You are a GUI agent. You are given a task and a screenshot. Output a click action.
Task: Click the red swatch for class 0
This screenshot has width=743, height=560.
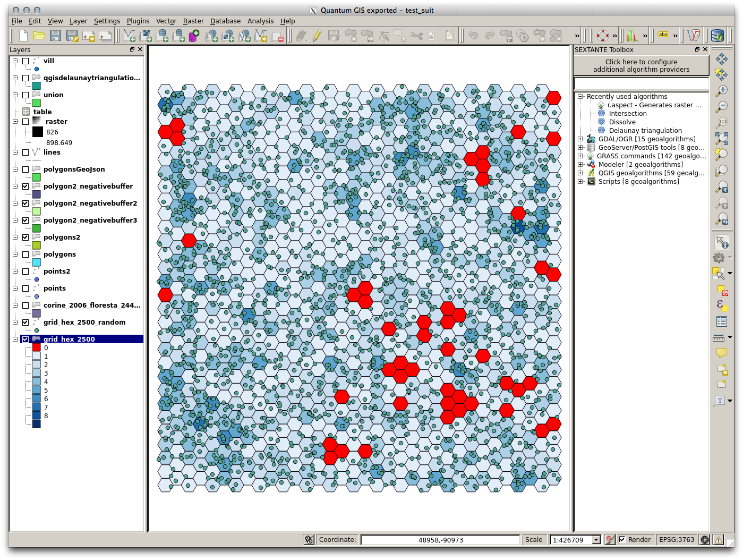[36, 347]
